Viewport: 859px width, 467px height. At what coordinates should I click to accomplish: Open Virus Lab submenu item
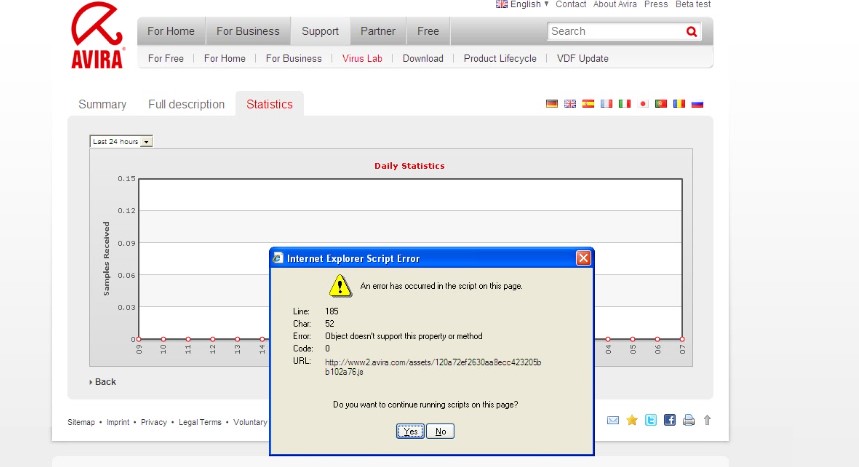[362, 58]
